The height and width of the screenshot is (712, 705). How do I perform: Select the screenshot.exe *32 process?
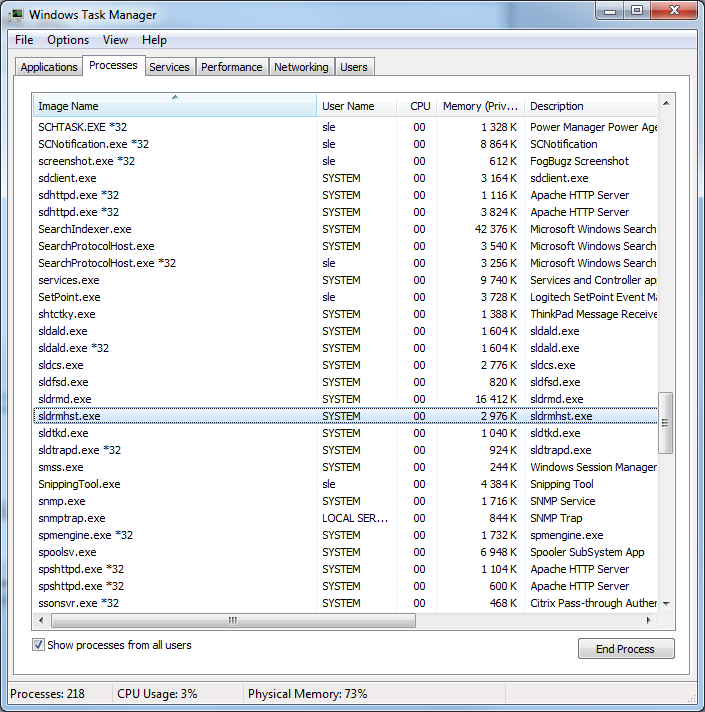[345, 161]
